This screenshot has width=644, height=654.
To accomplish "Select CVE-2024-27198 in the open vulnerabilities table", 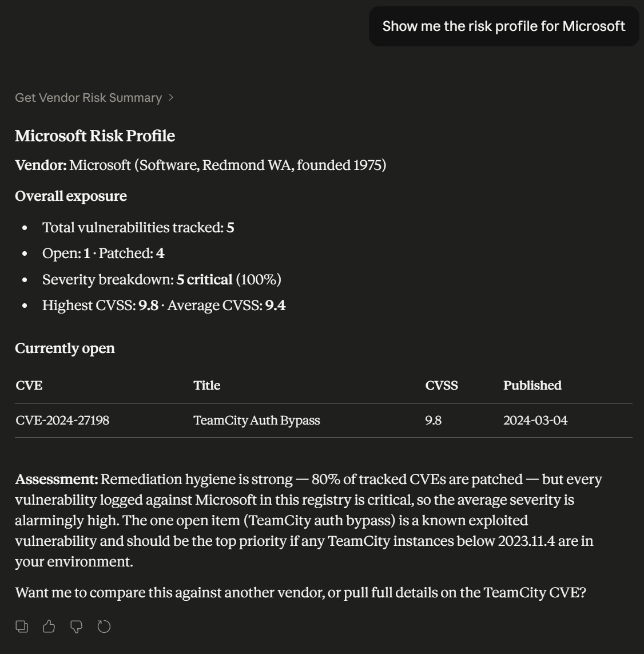I will [63, 420].
